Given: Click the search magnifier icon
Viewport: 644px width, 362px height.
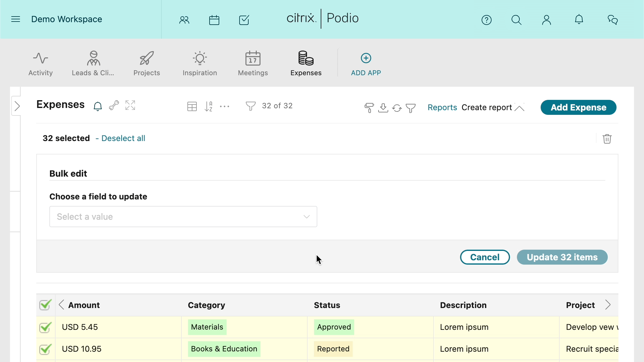Looking at the screenshot, I should click(516, 20).
